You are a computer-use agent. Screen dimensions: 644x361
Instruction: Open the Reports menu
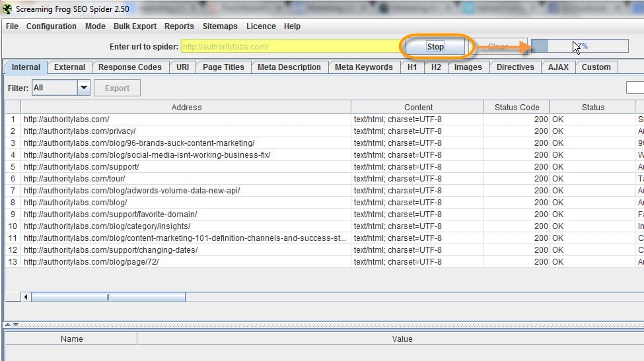(x=179, y=26)
